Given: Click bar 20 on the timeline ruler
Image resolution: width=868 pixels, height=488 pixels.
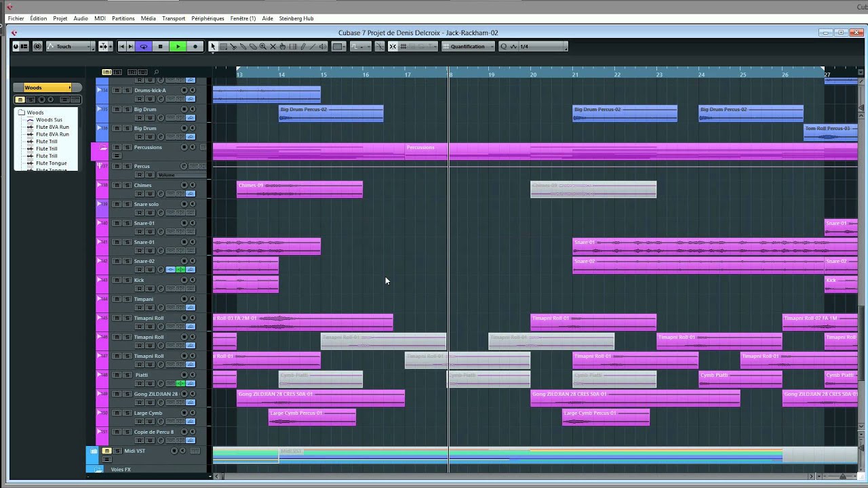Looking at the screenshot, I should pos(533,73).
